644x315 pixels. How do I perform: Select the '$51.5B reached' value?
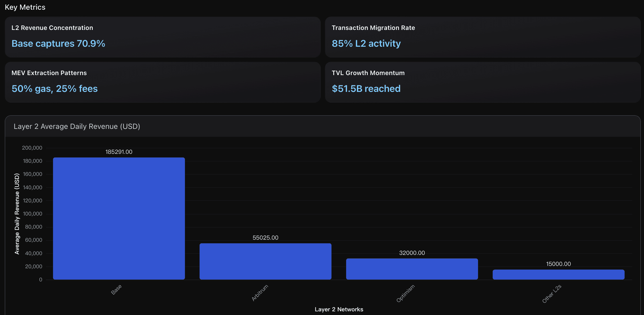tap(366, 89)
